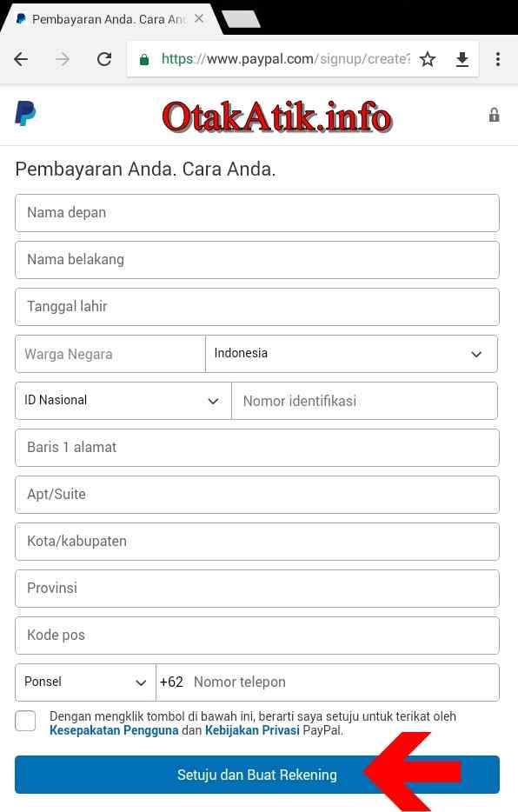Click the PayPal logo in the header

pyautogui.click(x=25, y=113)
